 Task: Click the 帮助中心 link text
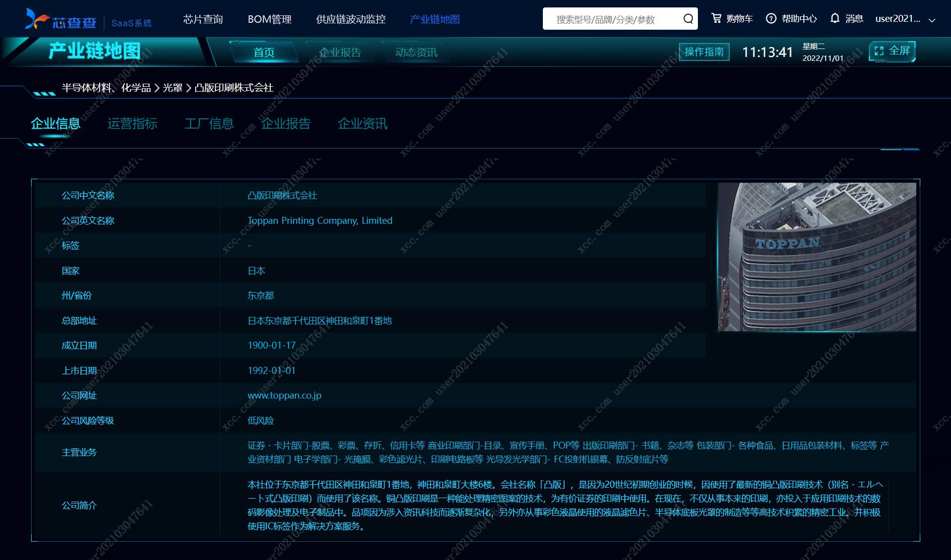click(x=799, y=19)
